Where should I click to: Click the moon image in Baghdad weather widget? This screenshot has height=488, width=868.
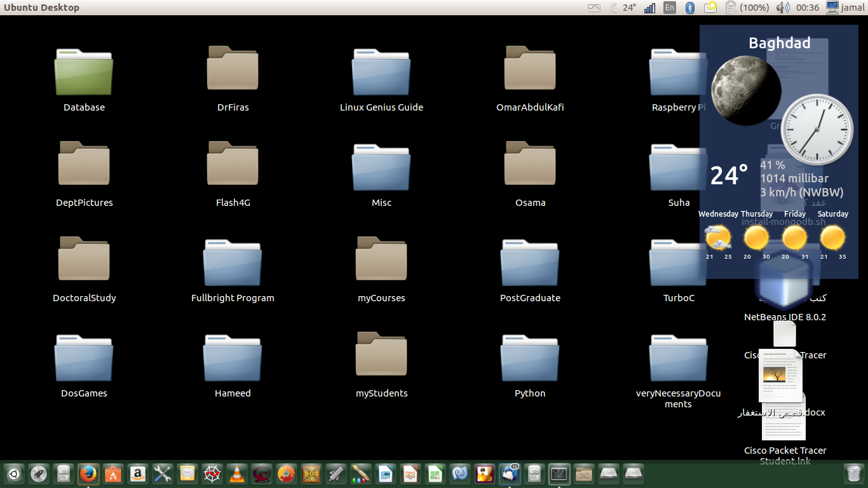tap(745, 89)
